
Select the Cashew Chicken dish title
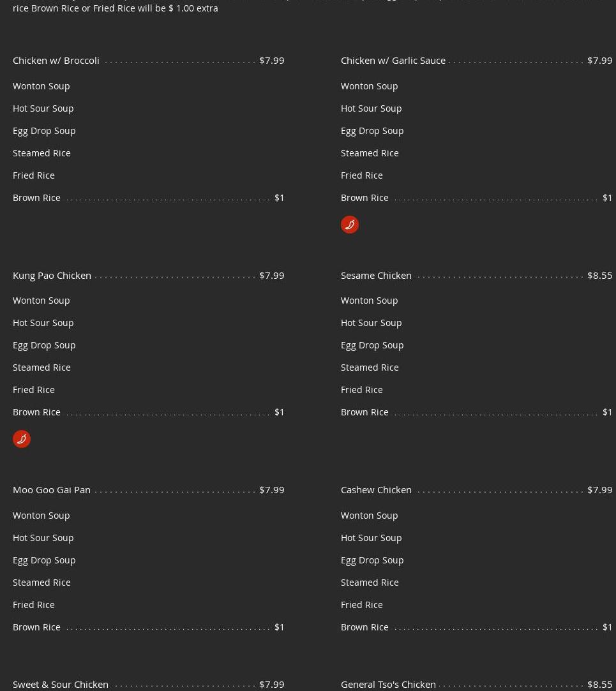point(376,489)
